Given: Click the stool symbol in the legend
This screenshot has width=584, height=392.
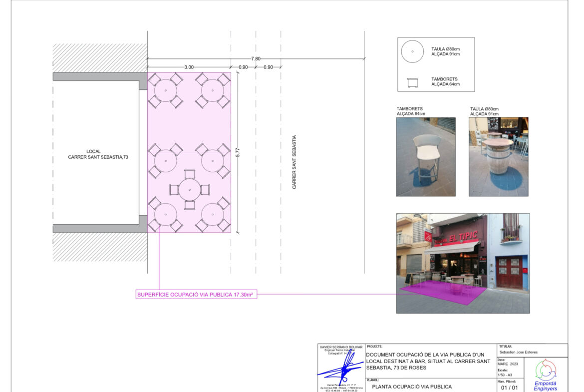Looking at the screenshot, I should click(412, 82).
